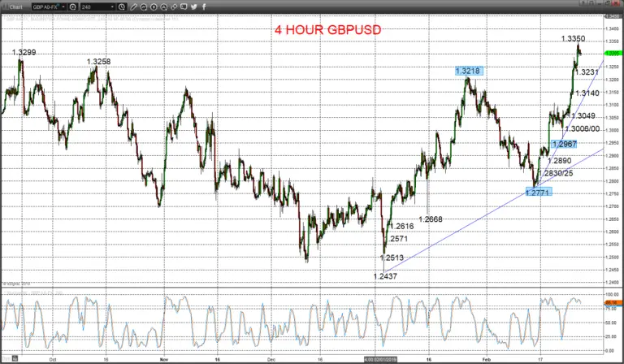Viewport: 624px width, 364px height.
Task: Open the comment note icon
Action: [184, 6]
